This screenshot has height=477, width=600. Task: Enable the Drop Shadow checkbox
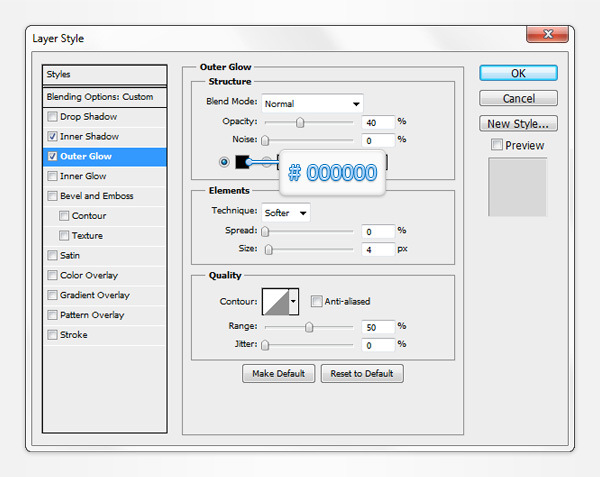point(52,117)
